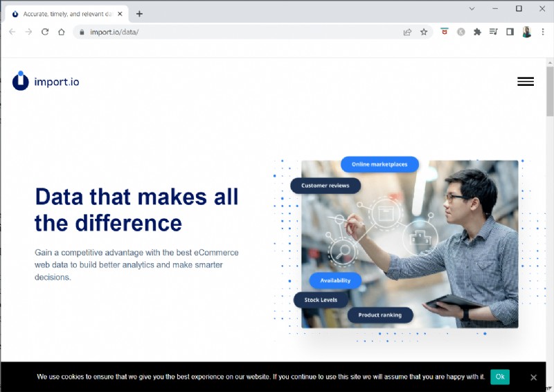
Task: Go forward to the next page
Action: pyautogui.click(x=28, y=32)
